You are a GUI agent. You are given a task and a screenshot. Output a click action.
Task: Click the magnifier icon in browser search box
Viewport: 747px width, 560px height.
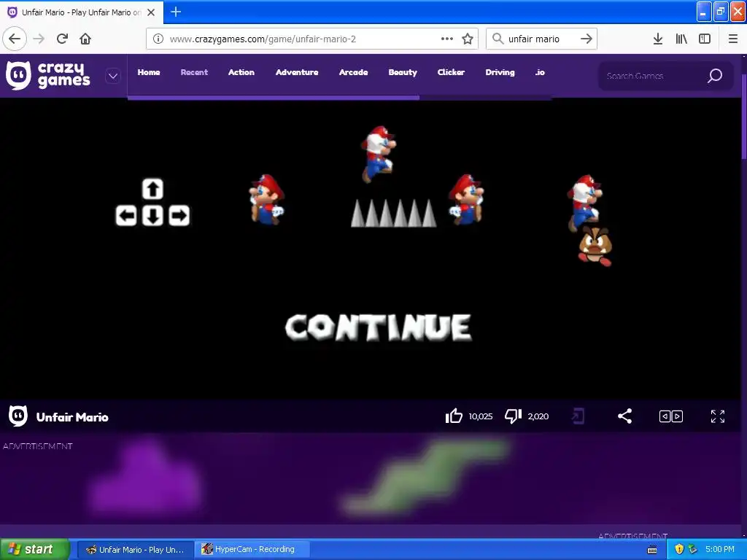tap(498, 39)
